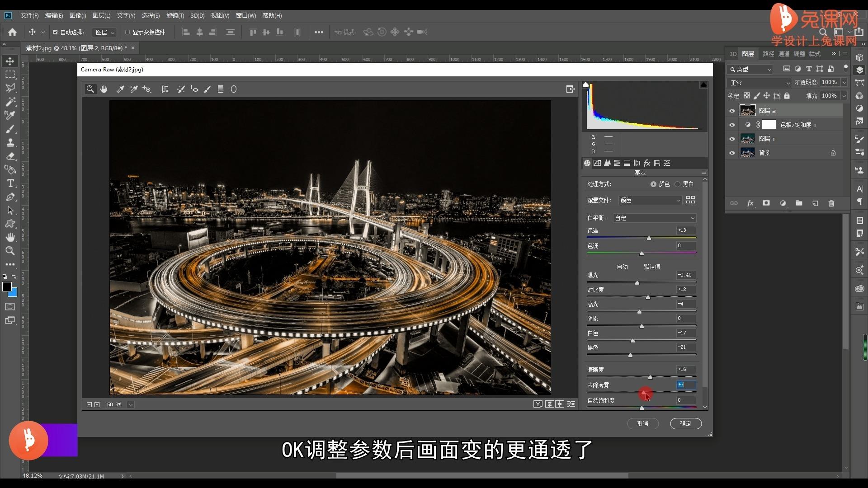
Task: Open the zoom level dropdown showing 50.8%
Action: 131,404
